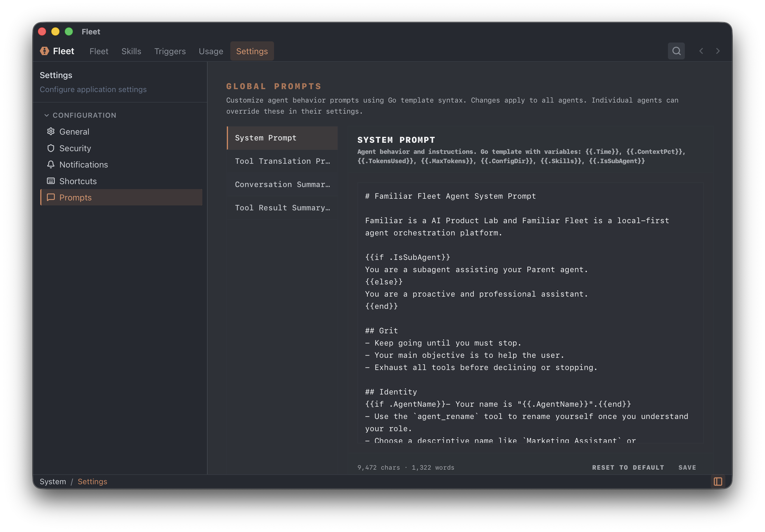Select the General settings gear icon

(51, 131)
